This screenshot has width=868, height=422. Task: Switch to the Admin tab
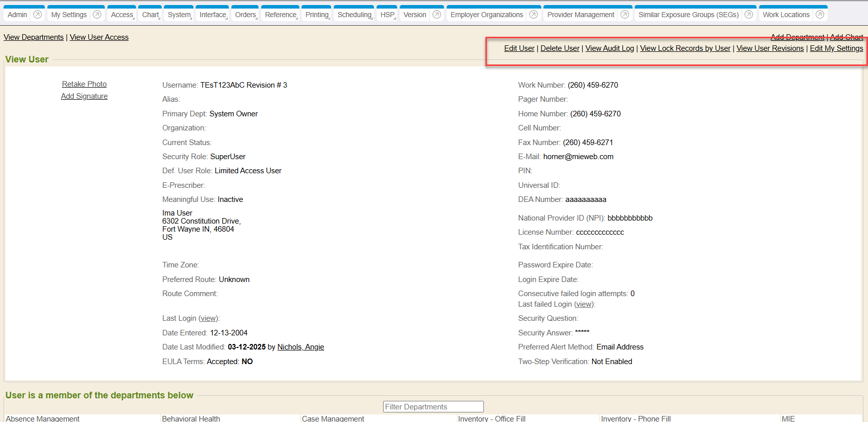pos(18,15)
